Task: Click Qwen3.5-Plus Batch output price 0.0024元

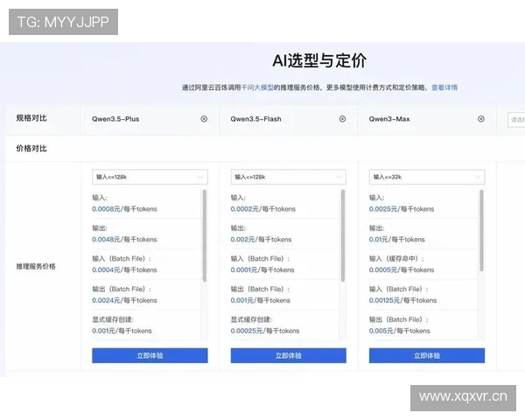Action: [106, 300]
